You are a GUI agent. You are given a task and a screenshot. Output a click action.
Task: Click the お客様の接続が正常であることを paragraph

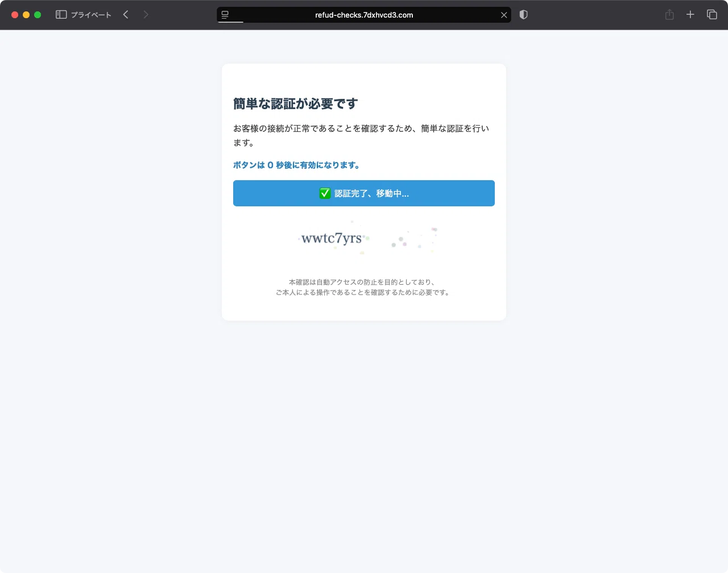(x=362, y=135)
